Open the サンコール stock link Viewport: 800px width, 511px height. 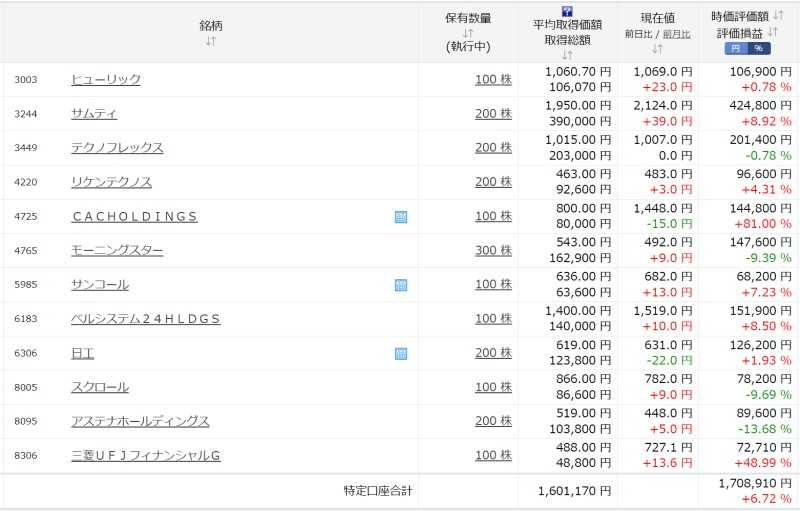click(100, 285)
